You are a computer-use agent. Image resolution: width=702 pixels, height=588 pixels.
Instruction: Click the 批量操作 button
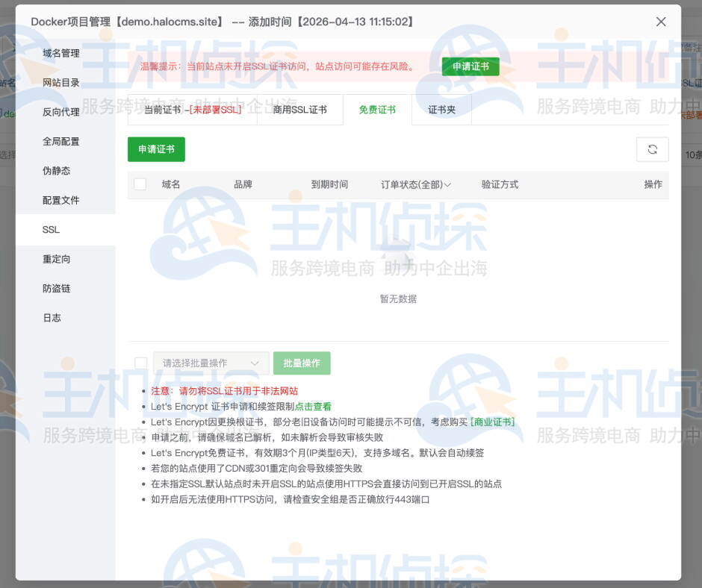tap(302, 363)
